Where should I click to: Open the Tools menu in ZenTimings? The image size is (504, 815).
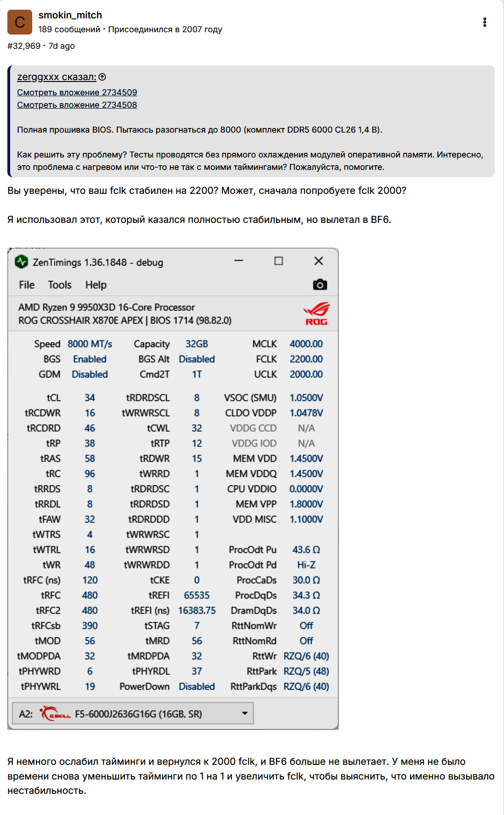point(60,285)
